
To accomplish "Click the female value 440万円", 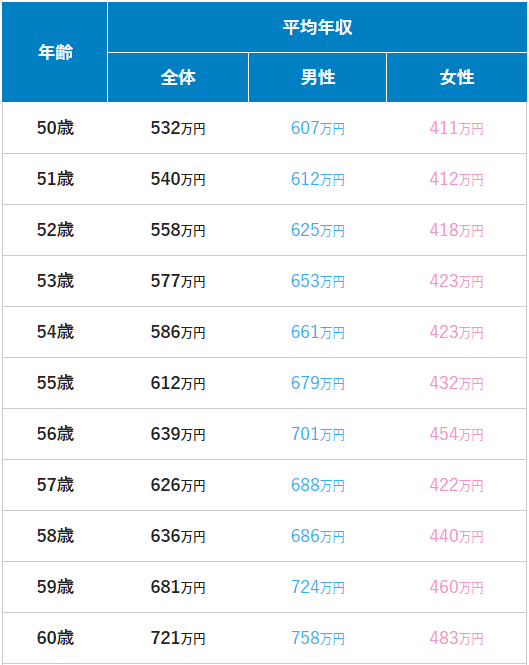I will 456,536.
